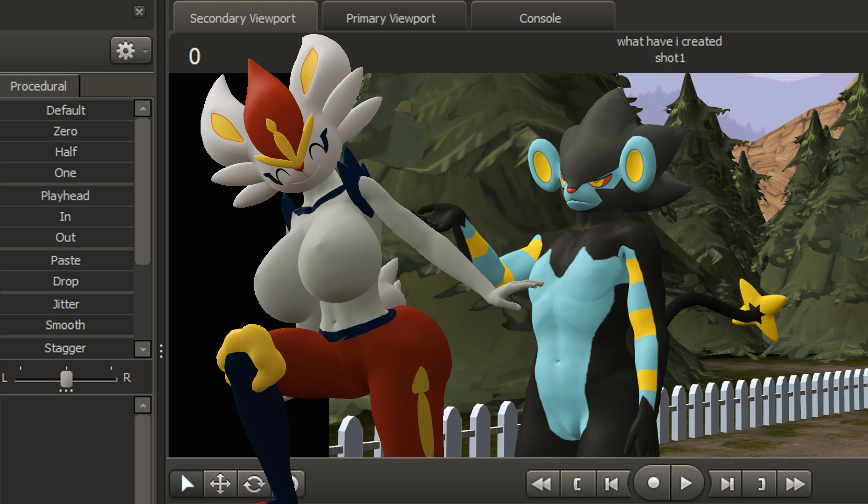
Task: Click the preset list scroll-down arrow
Action: 143,349
